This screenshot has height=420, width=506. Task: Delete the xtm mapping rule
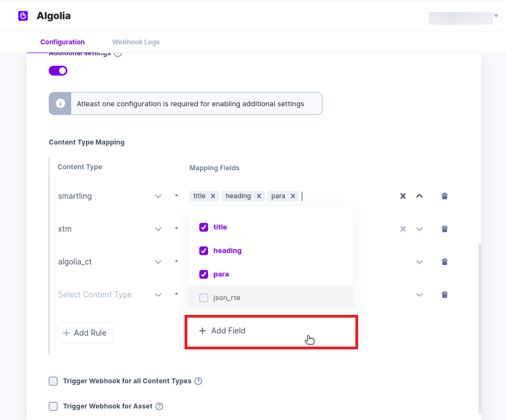[x=444, y=229]
